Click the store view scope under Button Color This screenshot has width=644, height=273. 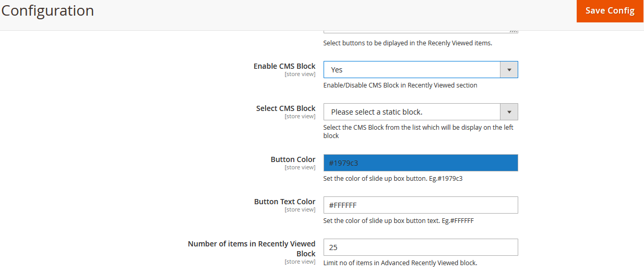pos(300,167)
